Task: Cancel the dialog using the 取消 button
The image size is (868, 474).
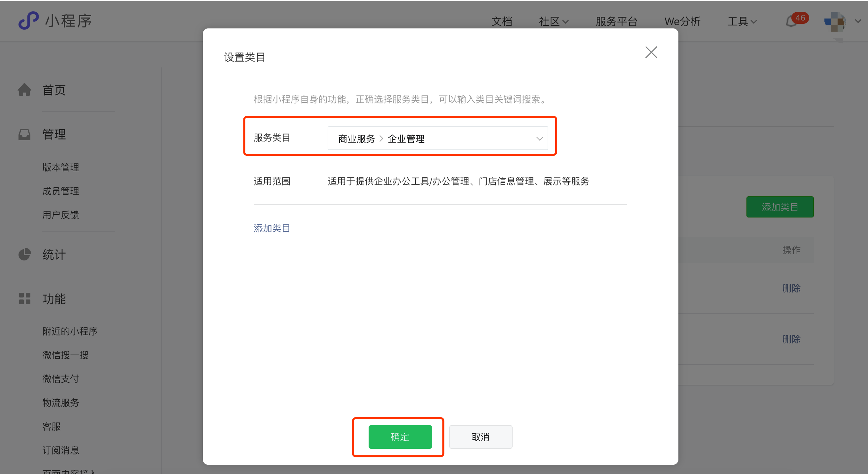Action: tap(481, 437)
